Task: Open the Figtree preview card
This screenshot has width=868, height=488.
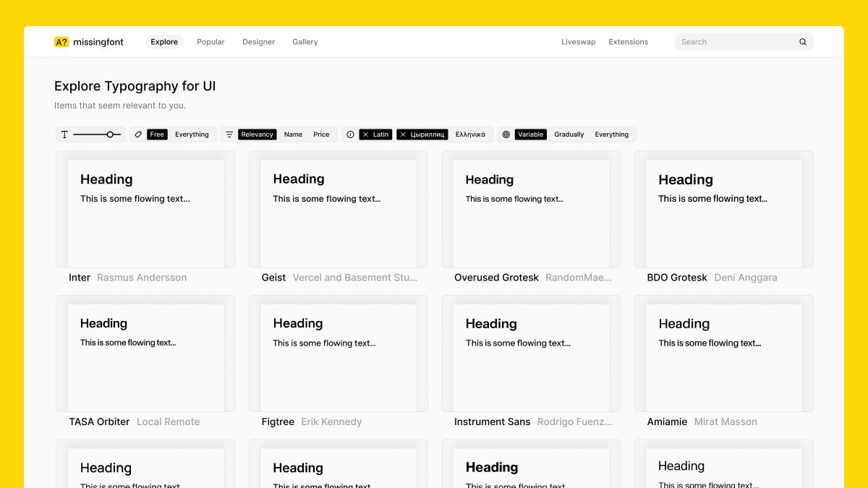Action: [x=339, y=354]
